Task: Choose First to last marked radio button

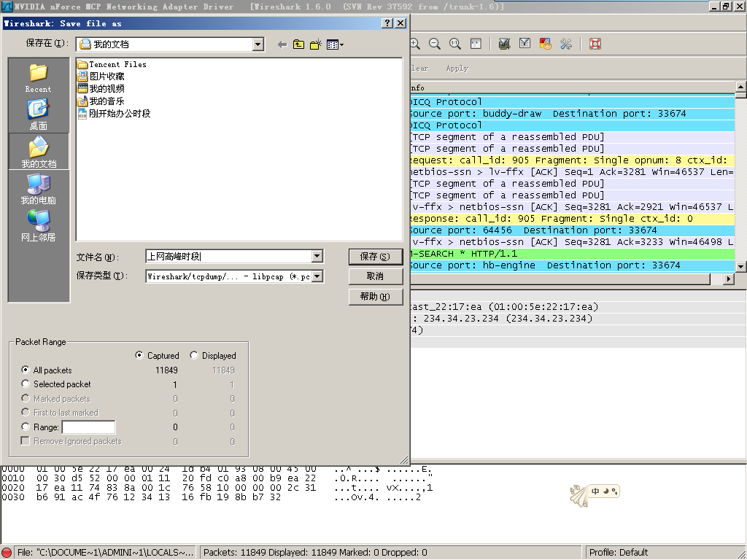Action: click(26, 412)
